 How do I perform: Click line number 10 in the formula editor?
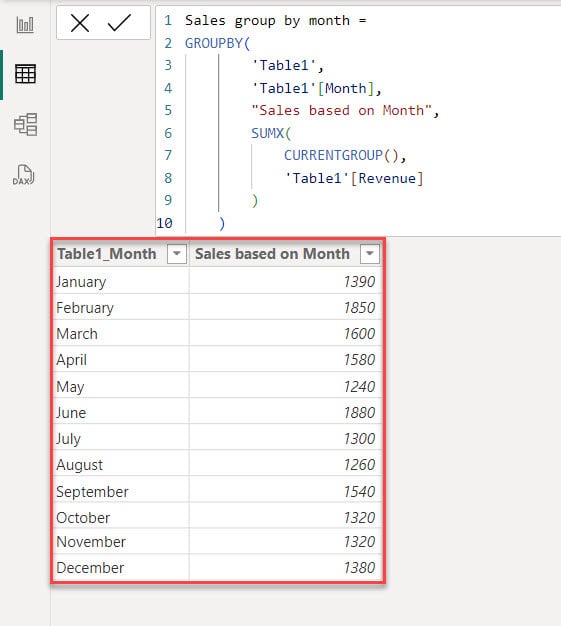click(x=165, y=223)
